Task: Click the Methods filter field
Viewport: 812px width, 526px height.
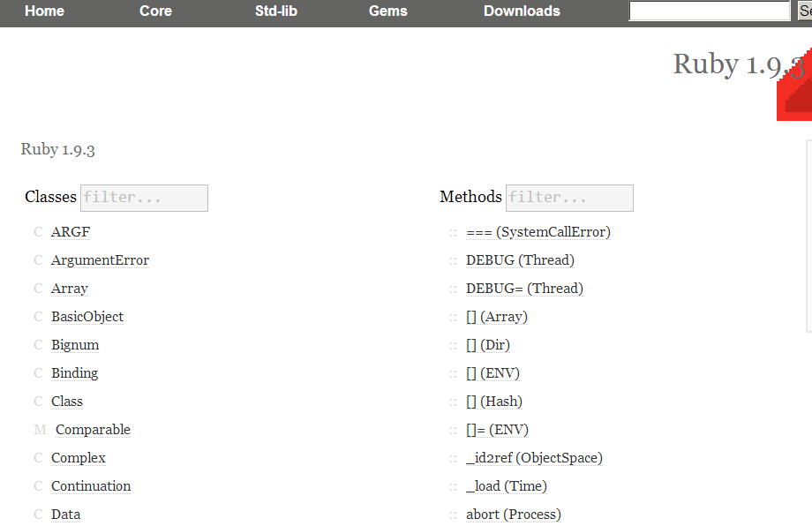Action: [x=569, y=198]
